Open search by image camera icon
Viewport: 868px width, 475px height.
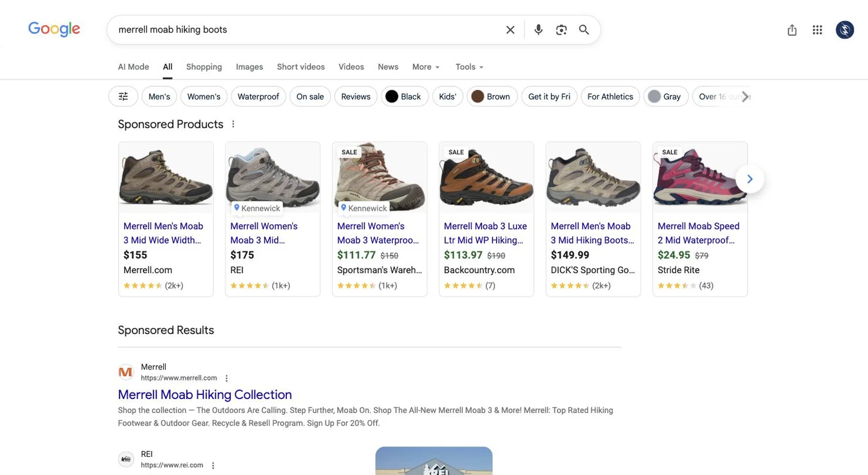click(561, 30)
